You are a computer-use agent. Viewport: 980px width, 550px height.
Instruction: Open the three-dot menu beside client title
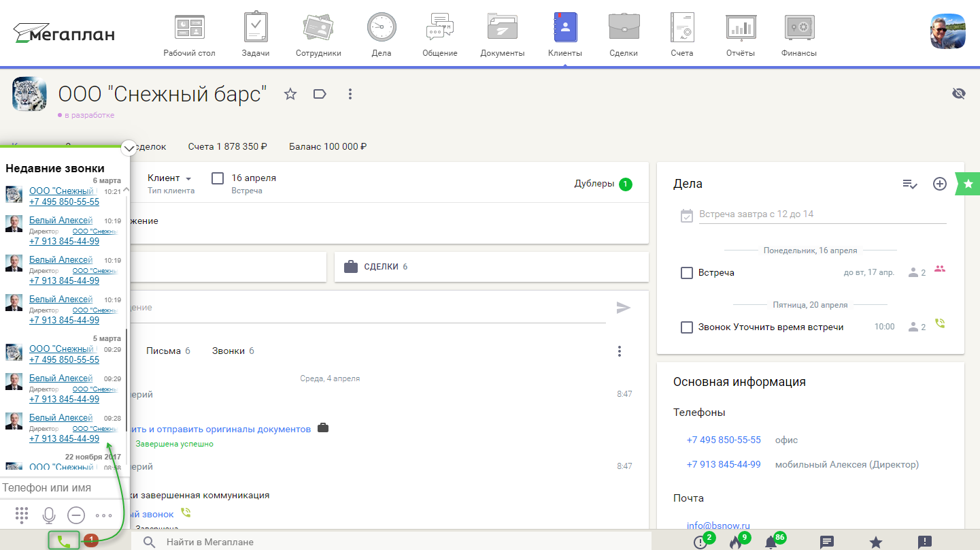coord(350,94)
